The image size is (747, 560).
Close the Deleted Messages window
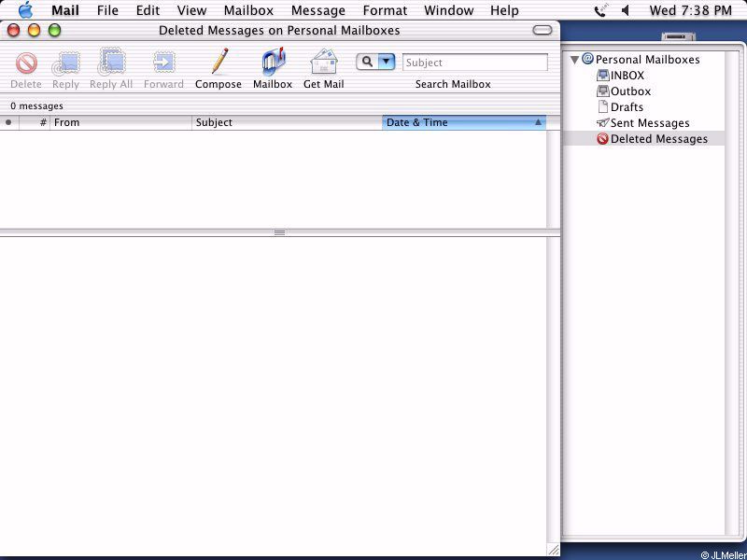14,31
